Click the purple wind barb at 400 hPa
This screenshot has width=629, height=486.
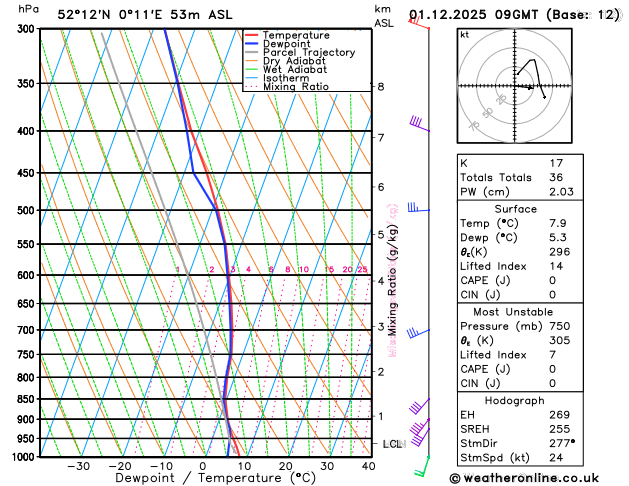pos(419,124)
